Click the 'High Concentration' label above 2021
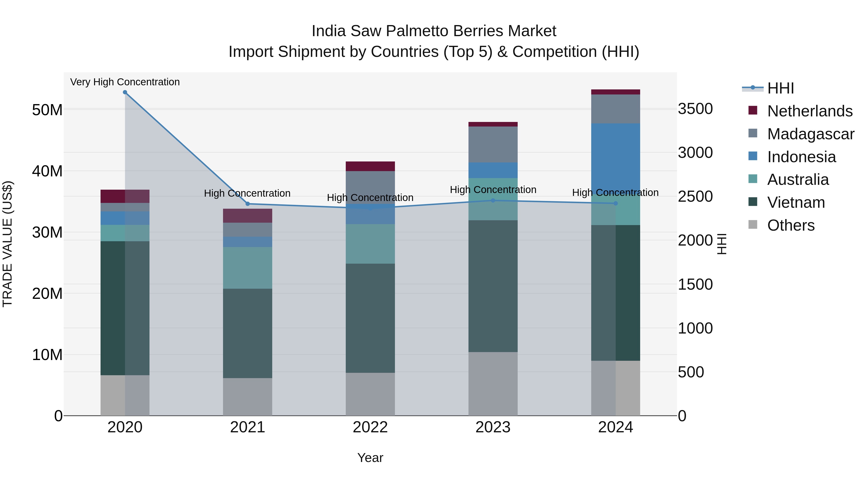The height and width of the screenshot is (488, 868). click(x=247, y=193)
